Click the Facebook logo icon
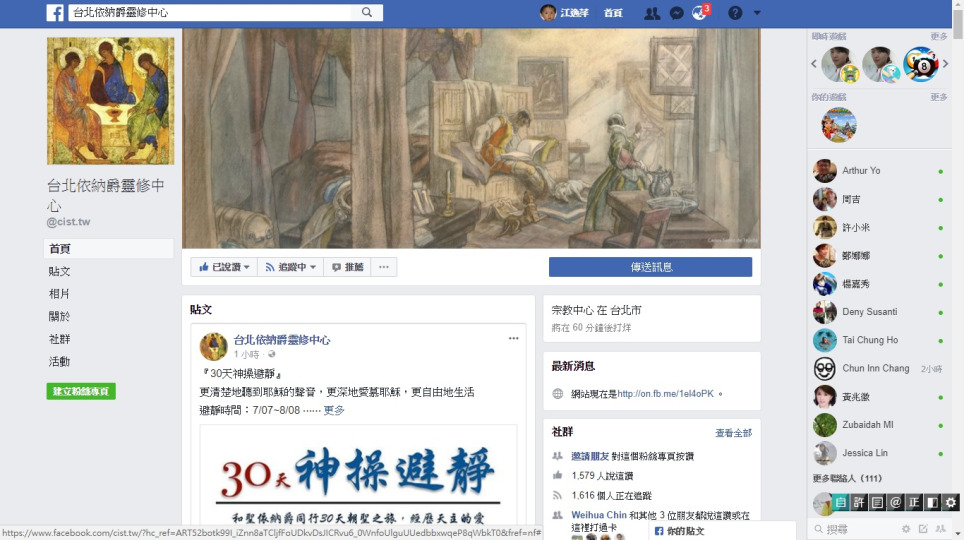 (x=55, y=13)
